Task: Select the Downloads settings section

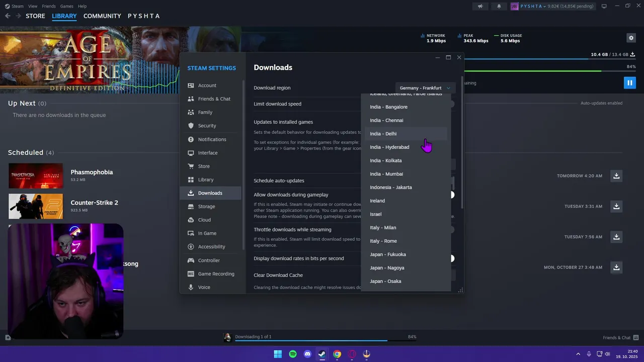Action: (x=210, y=193)
